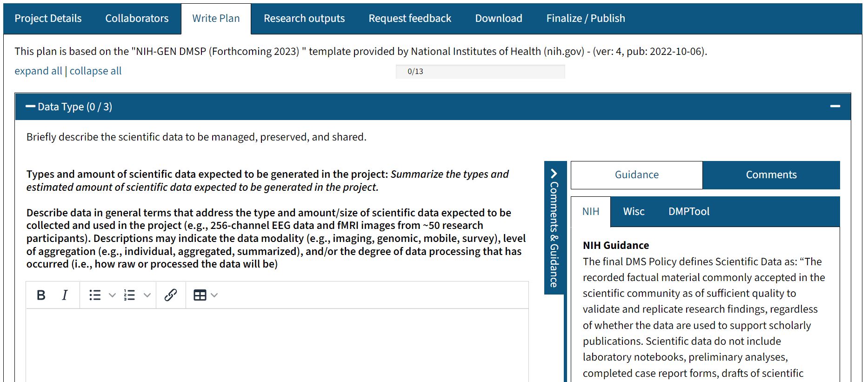Viewport: 868px width, 382px height.
Task: Collapse the Comments & Guidance side panel
Action: point(554,174)
